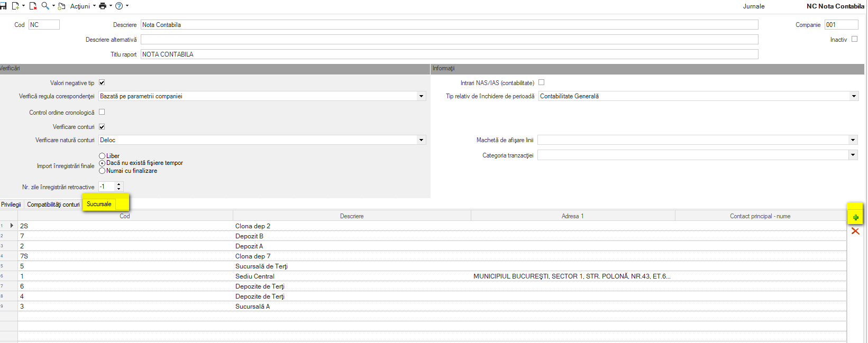Image resolution: width=868 pixels, height=343 pixels.
Task: Open the Verificare natură conturi dropdown
Action: coord(422,140)
